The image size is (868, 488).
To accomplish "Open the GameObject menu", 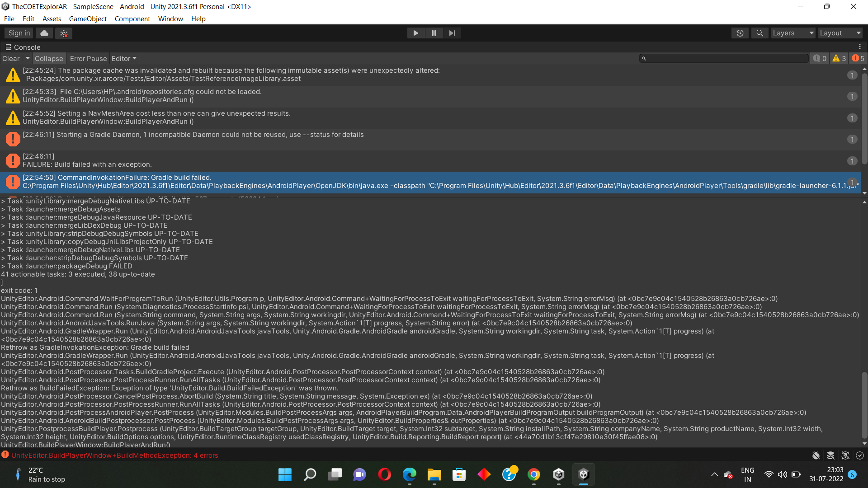I will (x=88, y=19).
